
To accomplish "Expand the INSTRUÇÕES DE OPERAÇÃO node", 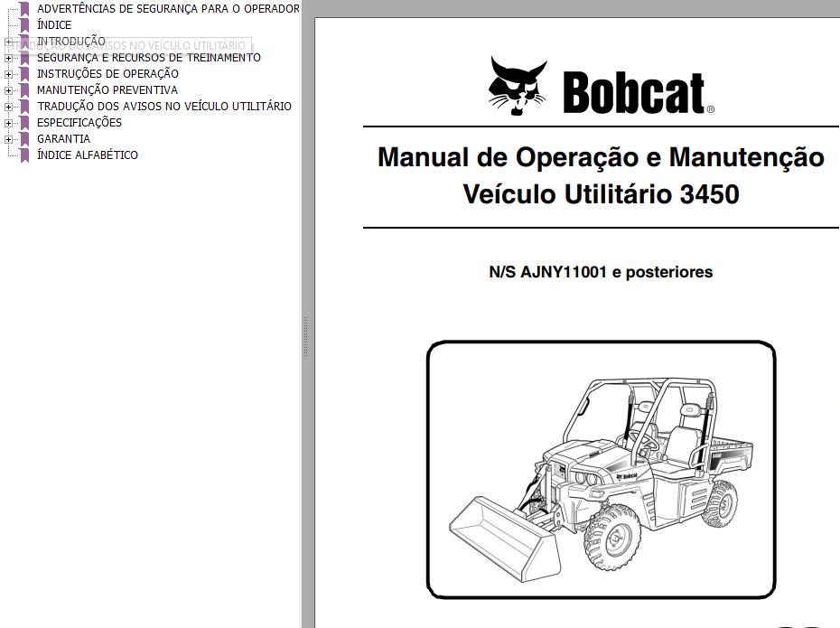I will [8, 74].
